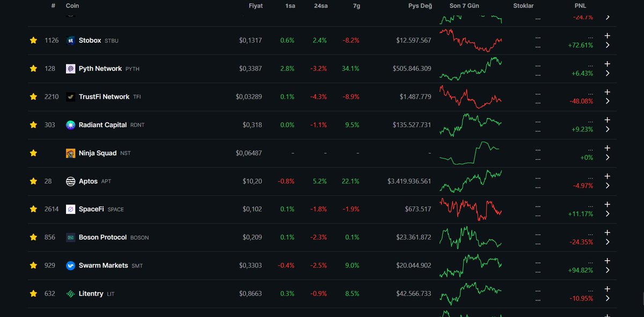The image size is (644, 317).
Task: Expand Pyth Network row chevron
Action: (x=608, y=73)
